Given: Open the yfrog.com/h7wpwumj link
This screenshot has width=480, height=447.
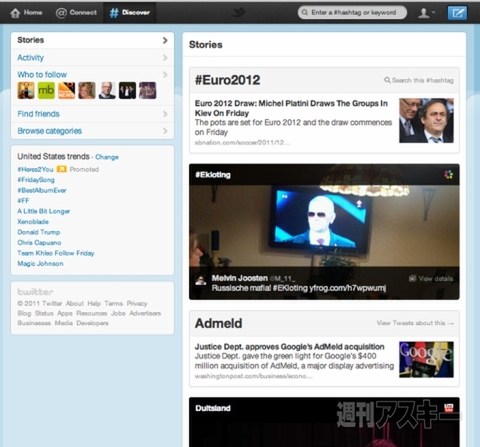Looking at the screenshot, I should 348,288.
